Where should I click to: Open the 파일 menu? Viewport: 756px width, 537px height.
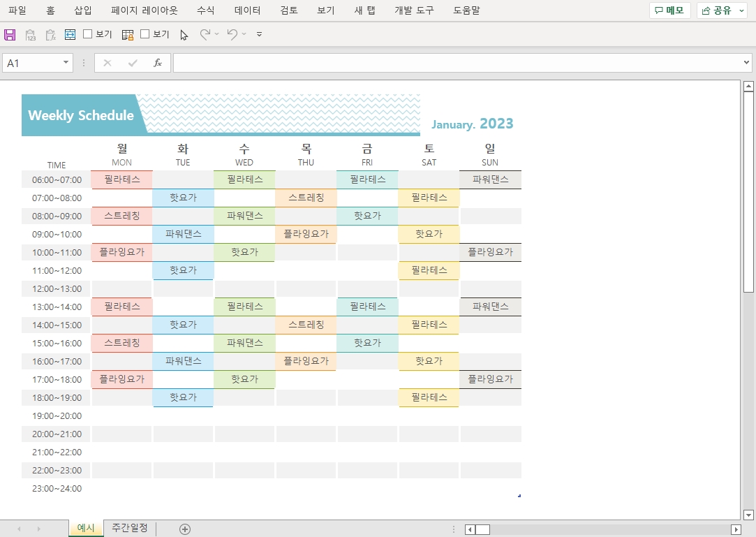tap(17, 10)
